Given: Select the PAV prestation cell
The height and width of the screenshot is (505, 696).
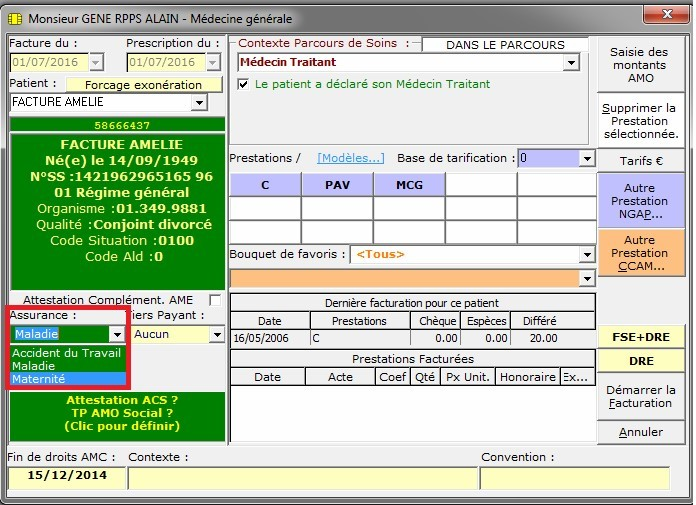Looking at the screenshot, I should tap(337, 185).
